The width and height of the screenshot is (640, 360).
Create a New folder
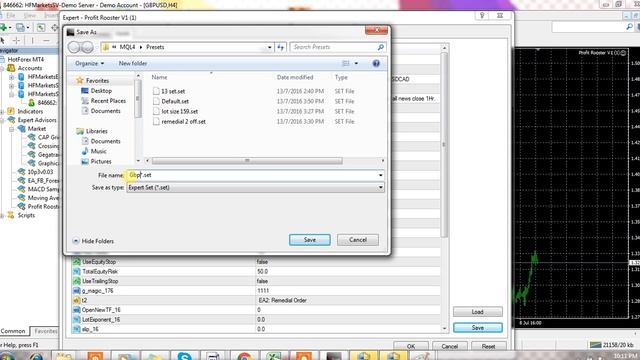[133, 64]
